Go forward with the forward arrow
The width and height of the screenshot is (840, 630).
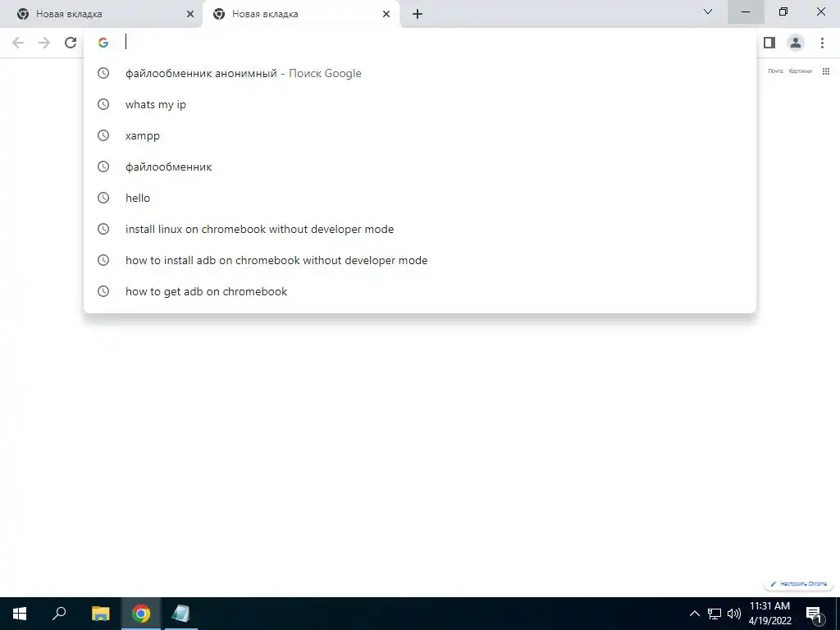[x=44, y=43]
